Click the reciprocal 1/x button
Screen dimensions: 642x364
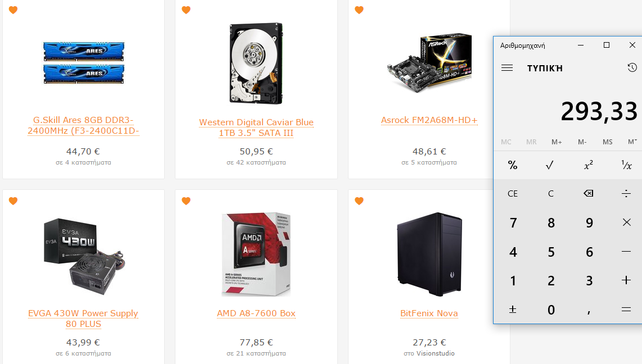pos(626,165)
